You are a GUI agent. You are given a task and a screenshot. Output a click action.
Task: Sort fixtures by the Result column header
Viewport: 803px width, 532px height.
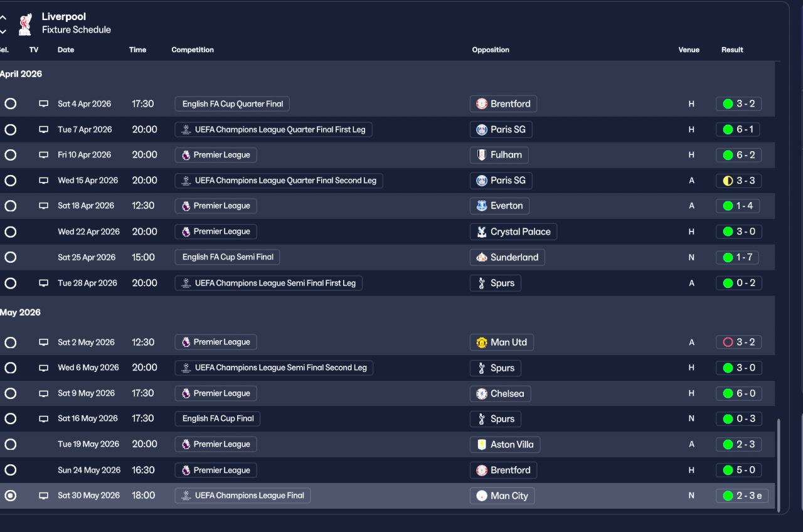(x=732, y=50)
